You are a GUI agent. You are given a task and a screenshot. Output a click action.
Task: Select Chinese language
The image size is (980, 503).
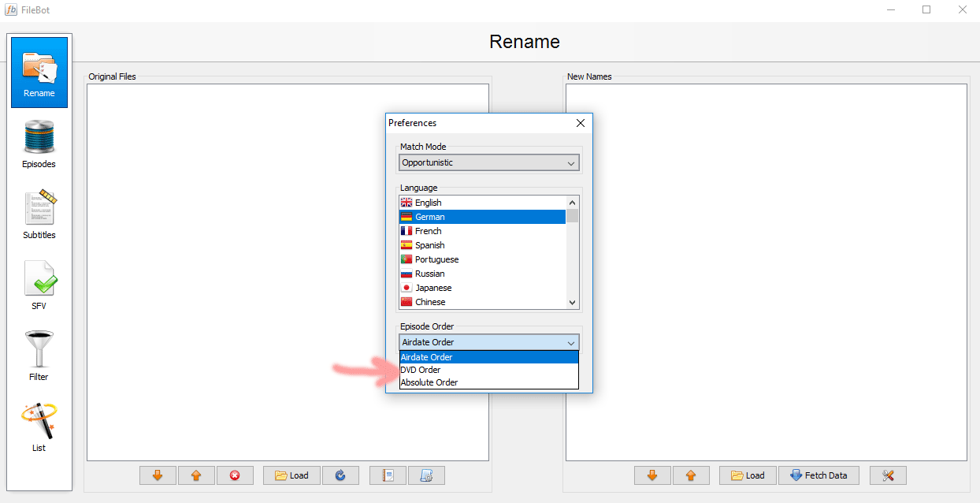[482, 302]
